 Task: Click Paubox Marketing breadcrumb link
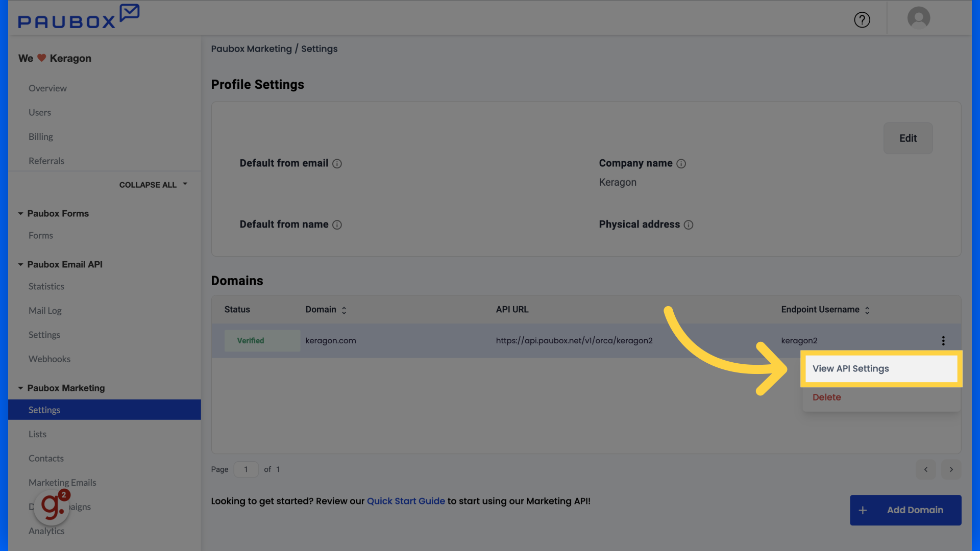251,49
